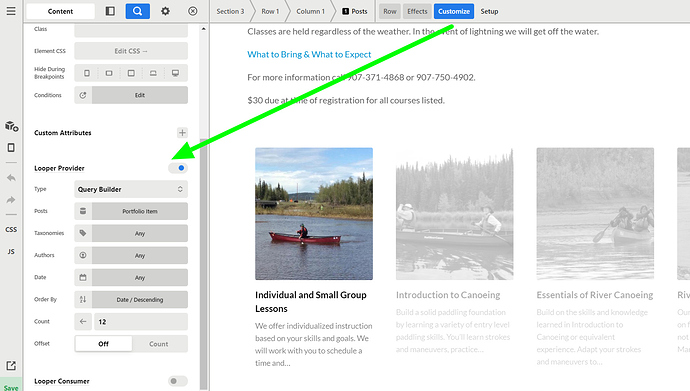Click the responsive device preview icon
The image size is (690, 391).
coord(11,148)
